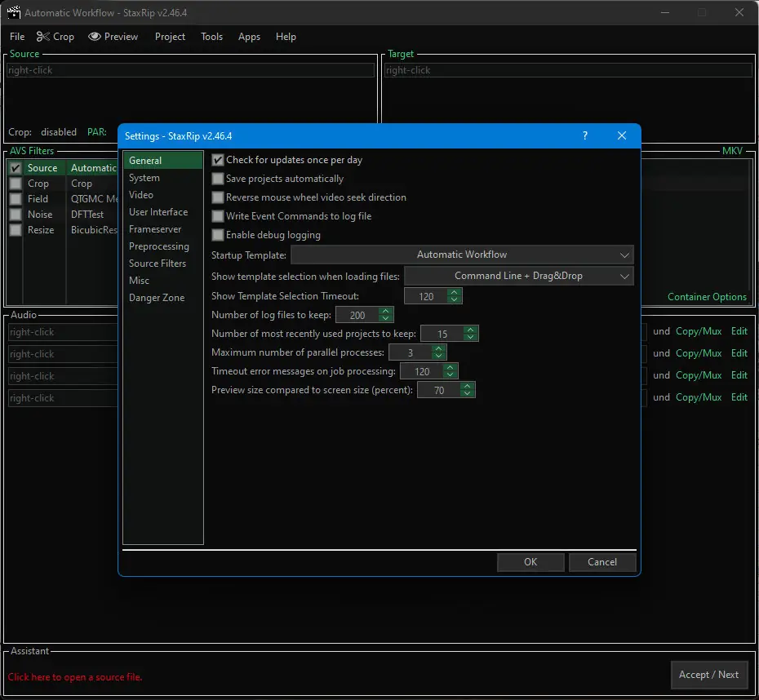Open Container Options link
Viewport: 759px width, 700px height.
coord(708,297)
